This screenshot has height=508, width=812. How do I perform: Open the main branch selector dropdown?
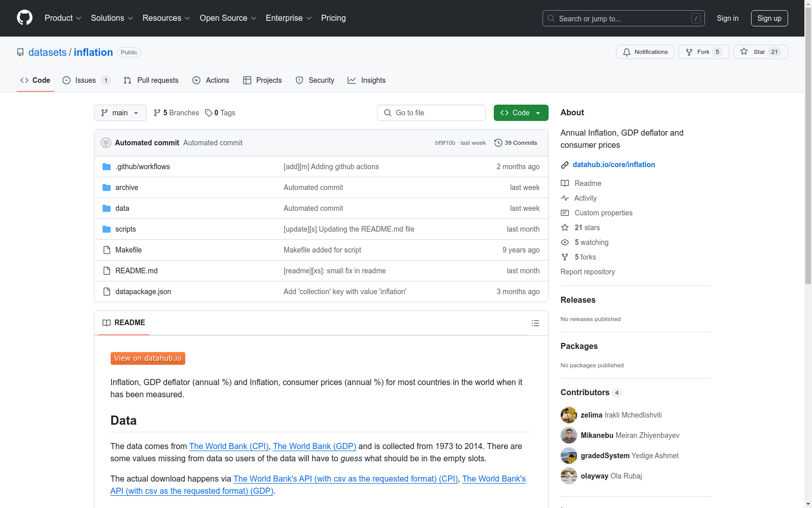coord(120,113)
